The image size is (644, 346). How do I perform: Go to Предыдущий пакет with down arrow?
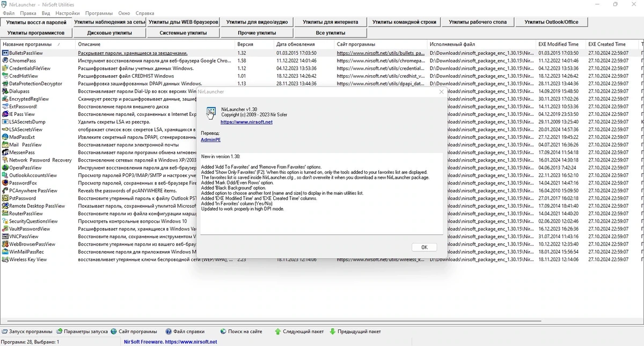pyautogui.click(x=355, y=332)
